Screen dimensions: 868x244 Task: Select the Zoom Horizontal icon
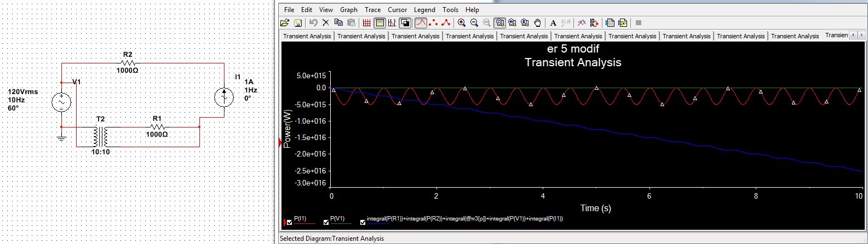512,22
